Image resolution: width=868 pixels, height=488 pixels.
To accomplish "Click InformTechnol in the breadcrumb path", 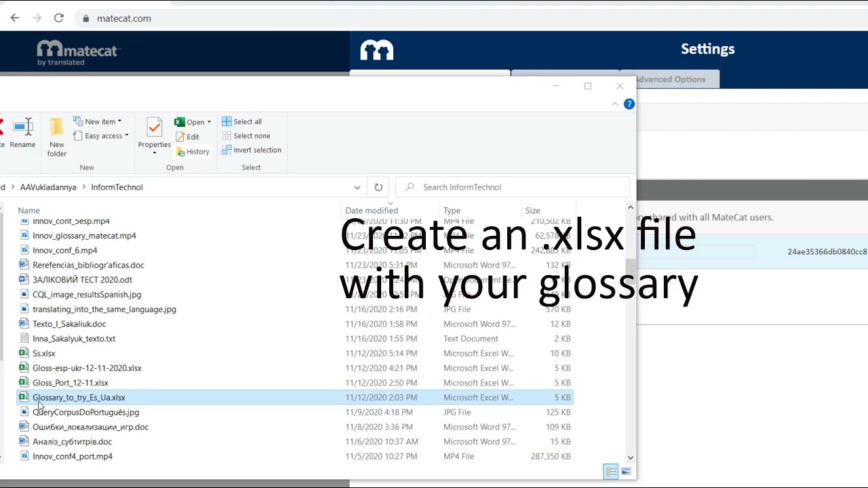I will click(117, 187).
